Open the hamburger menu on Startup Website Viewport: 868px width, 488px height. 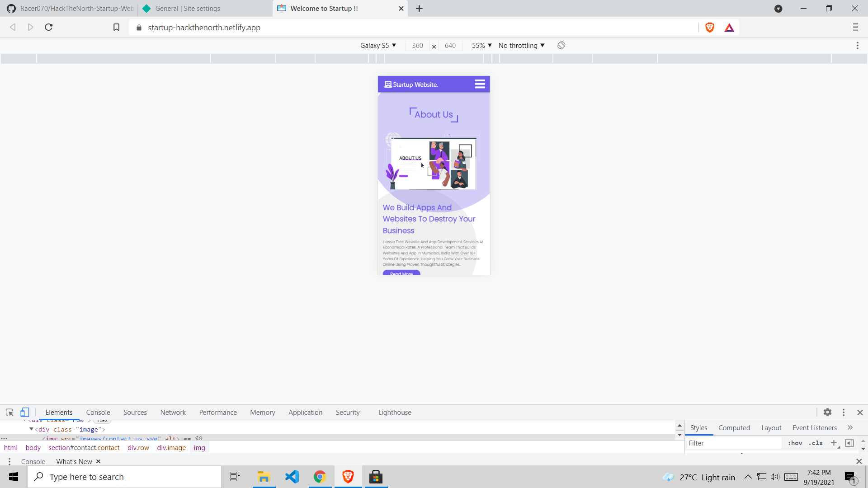tap(480, 84)
